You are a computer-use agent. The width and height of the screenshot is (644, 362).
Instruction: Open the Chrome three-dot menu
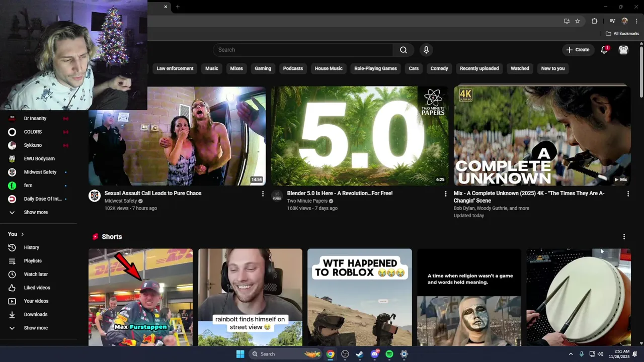click(x=636, y=21)
